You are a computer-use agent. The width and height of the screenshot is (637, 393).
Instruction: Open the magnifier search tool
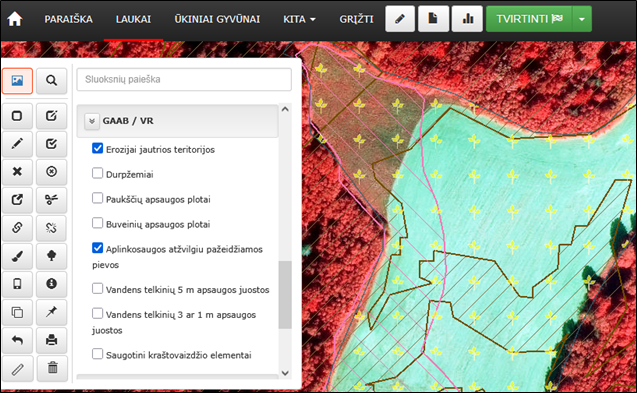[x=51, y=81]
